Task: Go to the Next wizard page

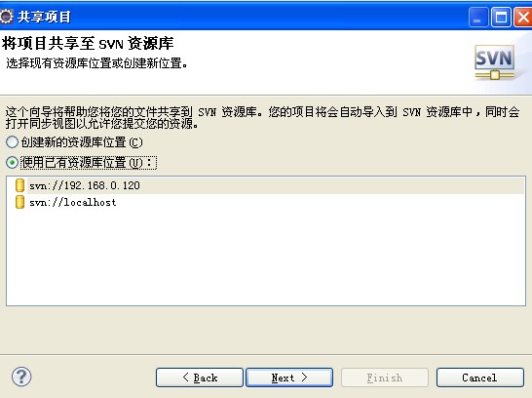Action: pyautogui.click(x=289, y=378)
